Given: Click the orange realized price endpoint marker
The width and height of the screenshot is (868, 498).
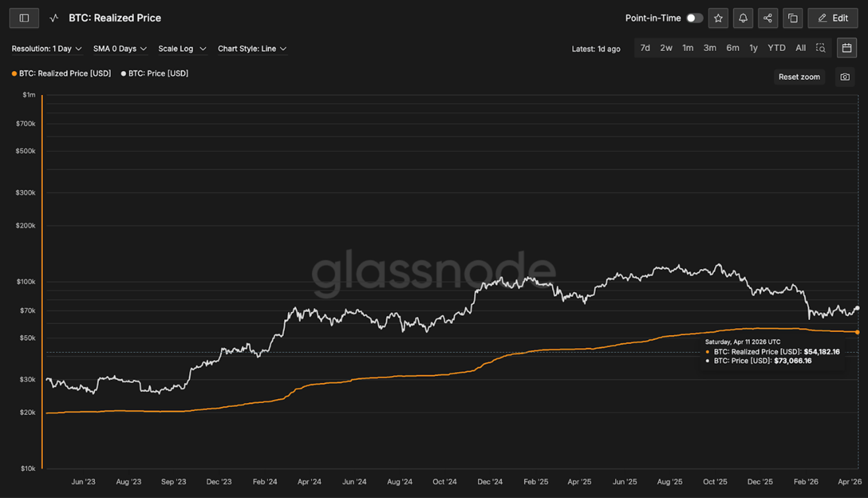Looking at the screenshot, I should coord(857,332).
